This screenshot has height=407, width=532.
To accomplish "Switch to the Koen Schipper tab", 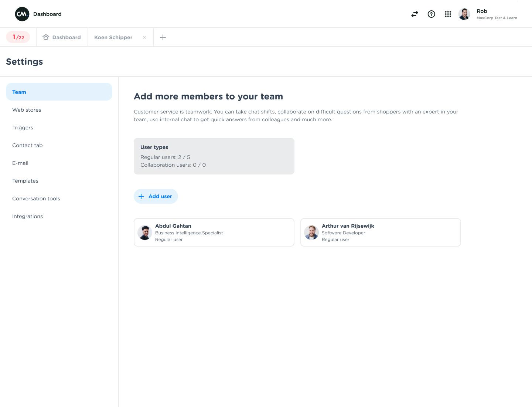I will pyautogui.click(x=113, y=37).
